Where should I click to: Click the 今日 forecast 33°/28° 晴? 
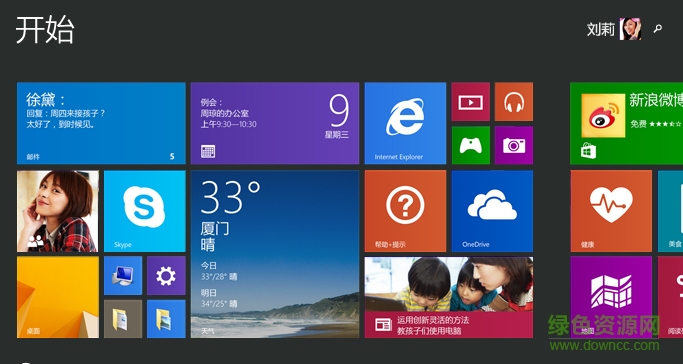click(219, 271)
